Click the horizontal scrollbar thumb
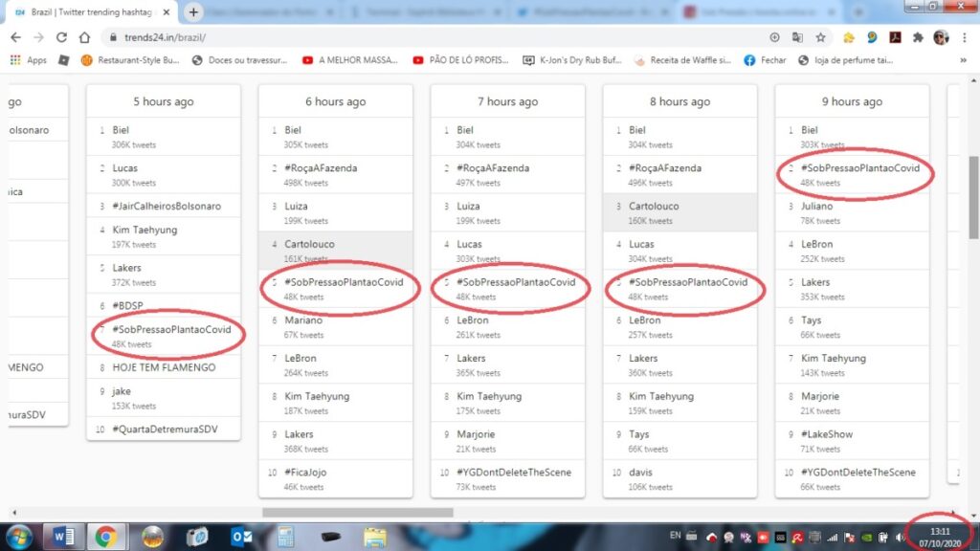 click(x=358, y=513)
